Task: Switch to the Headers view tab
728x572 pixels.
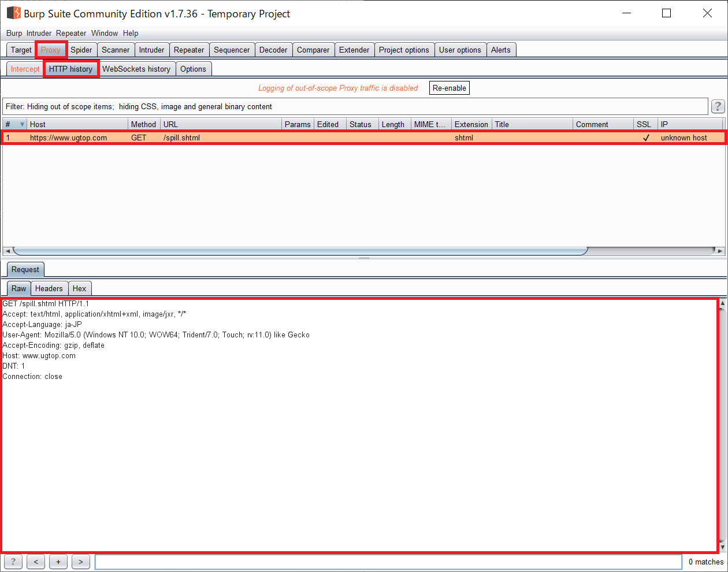Action: click(x=49, y=288)
